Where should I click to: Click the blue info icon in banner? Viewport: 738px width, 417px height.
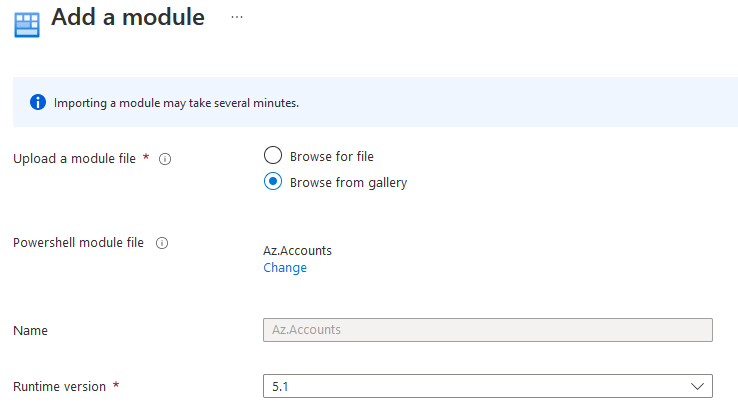[38, 102]
